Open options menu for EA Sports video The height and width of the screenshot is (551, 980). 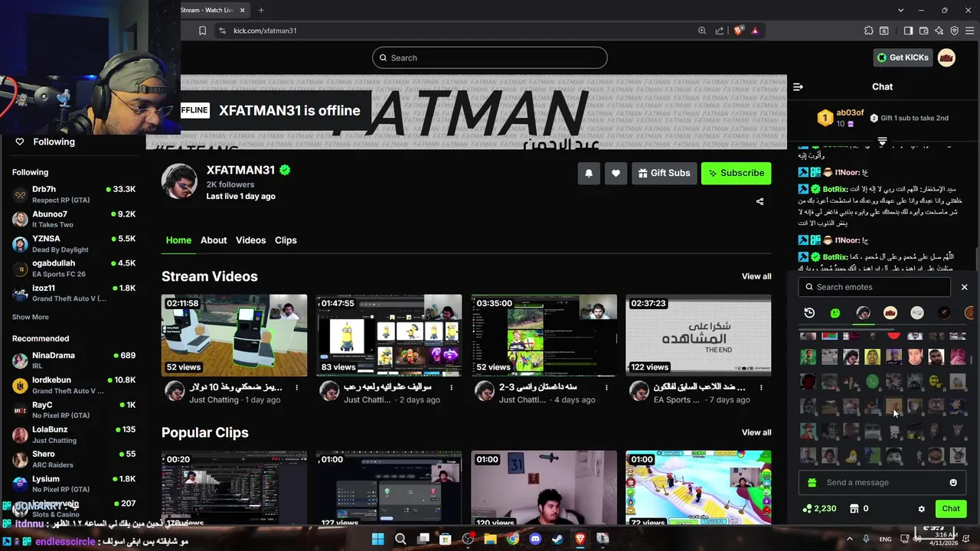(x=761, y=388)
